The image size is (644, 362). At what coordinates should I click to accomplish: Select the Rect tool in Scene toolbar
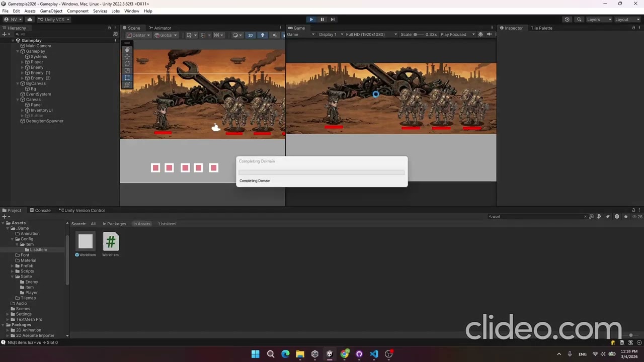[x=127, y=77]
